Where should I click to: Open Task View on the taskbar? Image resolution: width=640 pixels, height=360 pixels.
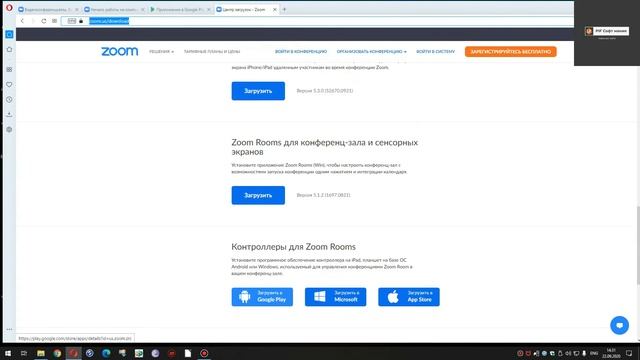24,353
